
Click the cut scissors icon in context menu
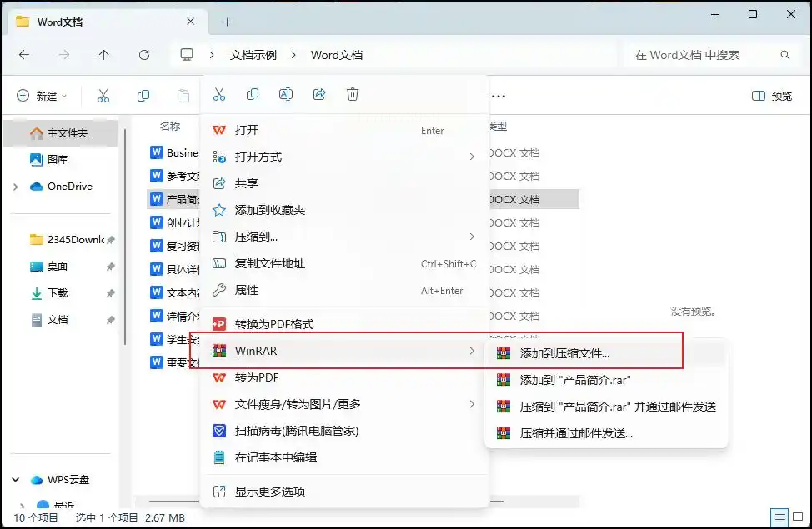point(219,94)
